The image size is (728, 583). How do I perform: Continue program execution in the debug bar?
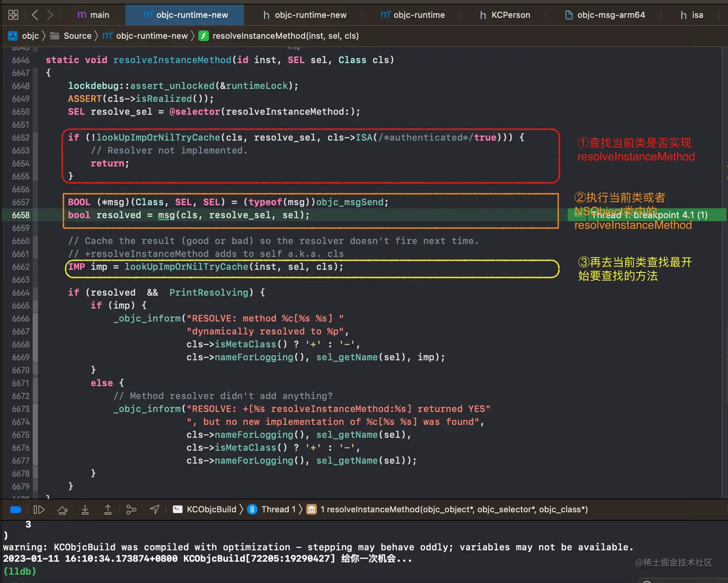point(39,510)
